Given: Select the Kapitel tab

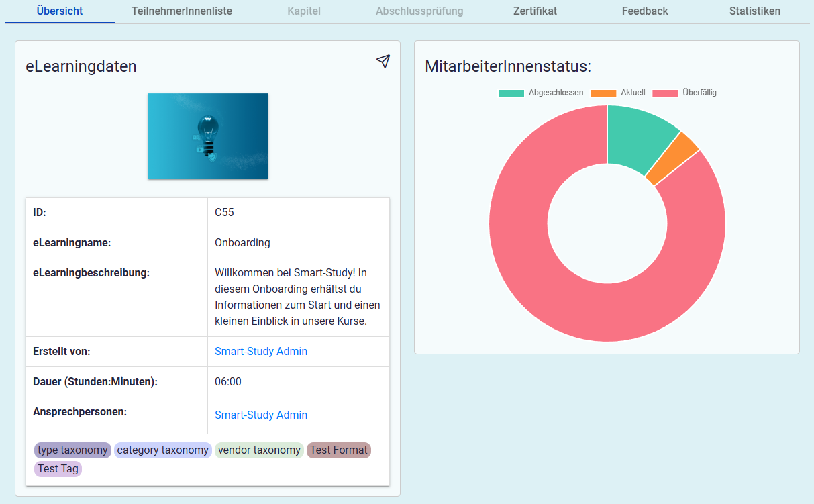Looking at the screenshot, I should [304, 11].
